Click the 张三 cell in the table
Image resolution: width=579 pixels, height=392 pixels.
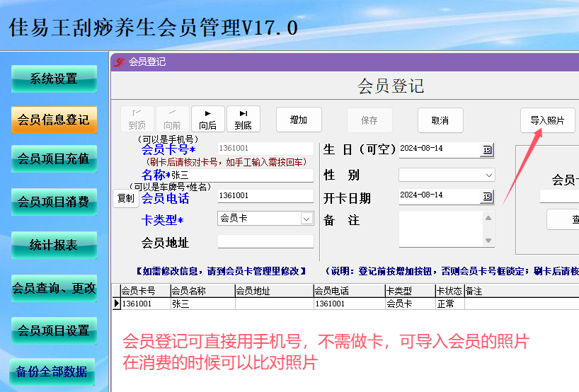click(202, 304)
